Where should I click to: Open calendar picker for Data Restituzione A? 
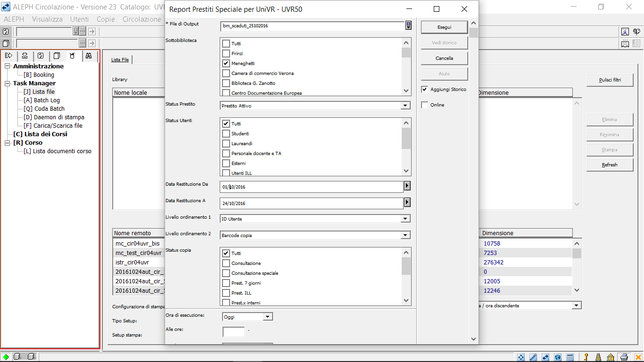pos(407,202)
